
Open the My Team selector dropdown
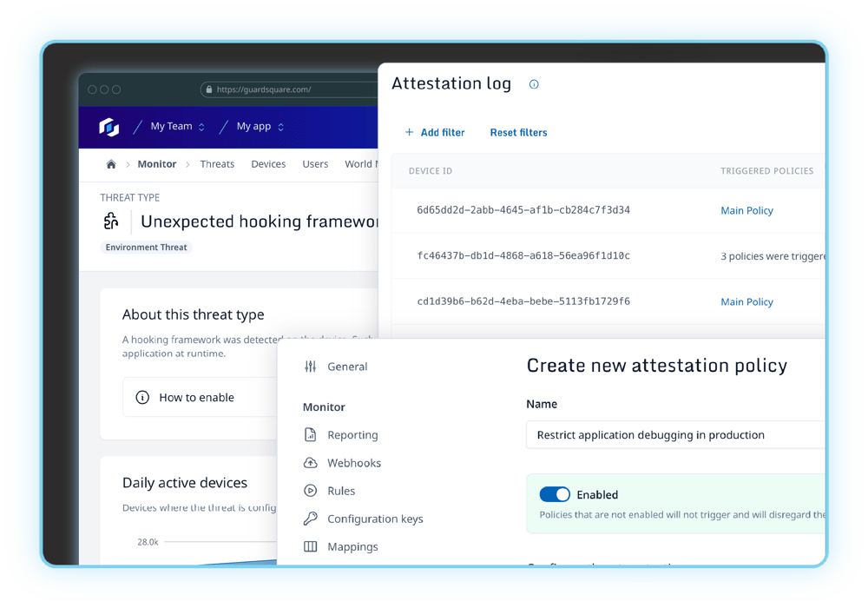[x=178, y=126]
